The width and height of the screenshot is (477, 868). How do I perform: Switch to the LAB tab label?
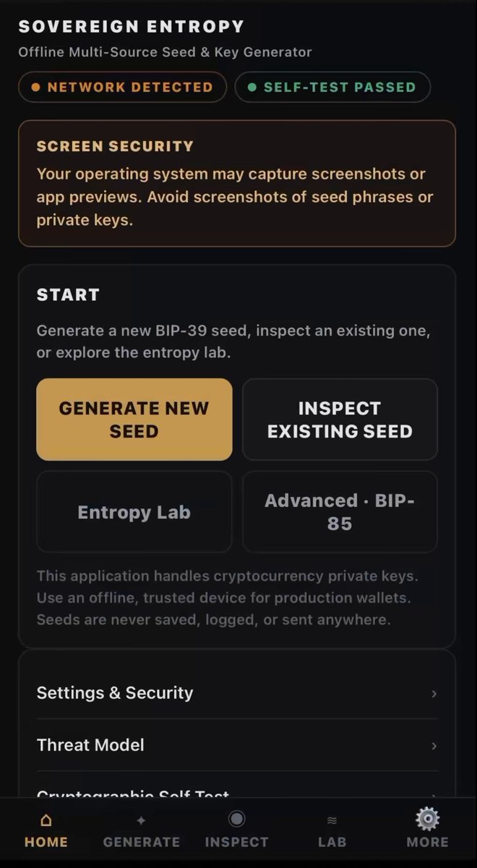332,842
